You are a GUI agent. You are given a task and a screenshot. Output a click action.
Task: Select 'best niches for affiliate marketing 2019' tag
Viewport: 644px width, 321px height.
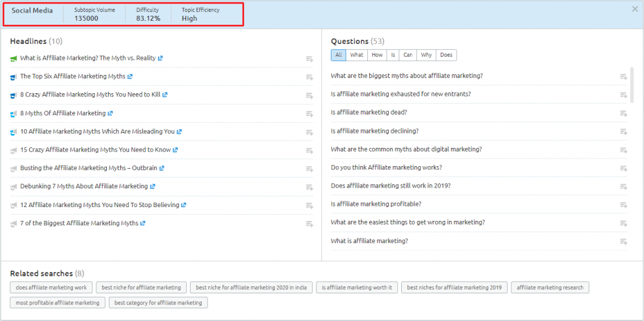click(454, 287)
